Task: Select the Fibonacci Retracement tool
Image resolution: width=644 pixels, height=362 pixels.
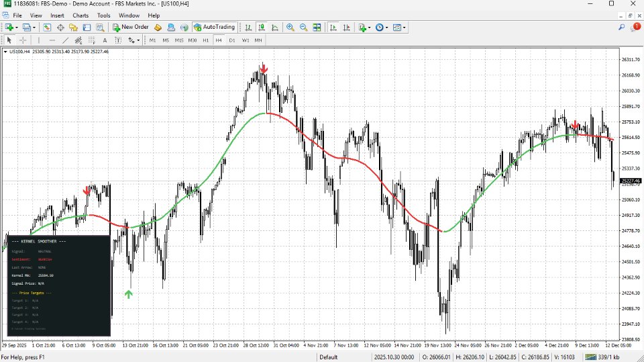Action: [x=92, y=40]
